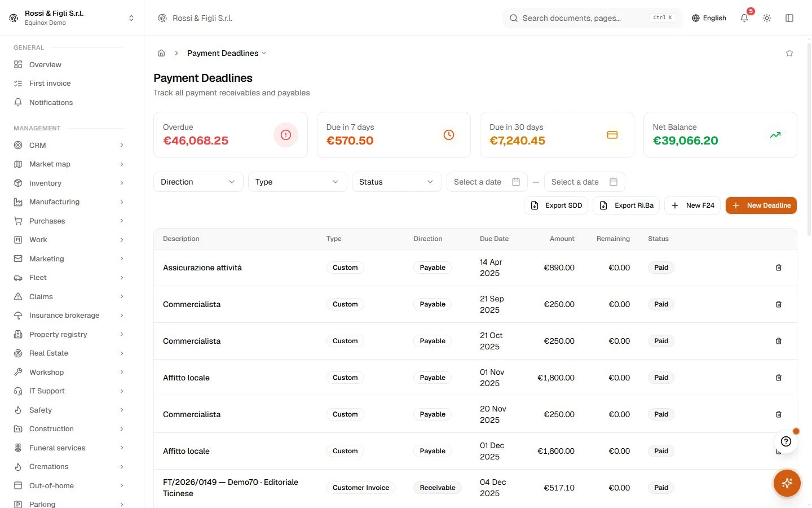Image resolution: width=812 pixels, height=508 pixels.
Task: Click the fingerprint logo next to Rossi & Figli header
Action: pos(162,18)
